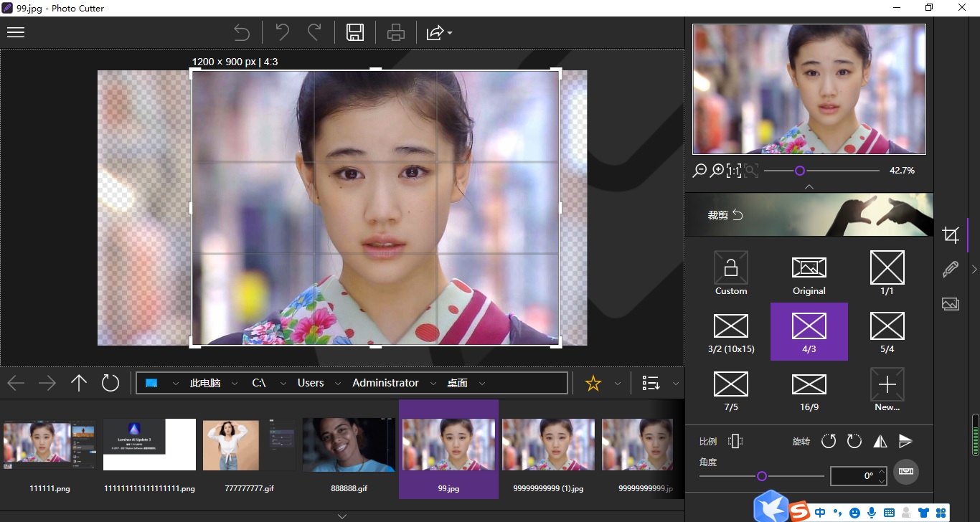Open favorites dropdown arrow beside star
Screen dimensions: 980x522
(617, 384)
